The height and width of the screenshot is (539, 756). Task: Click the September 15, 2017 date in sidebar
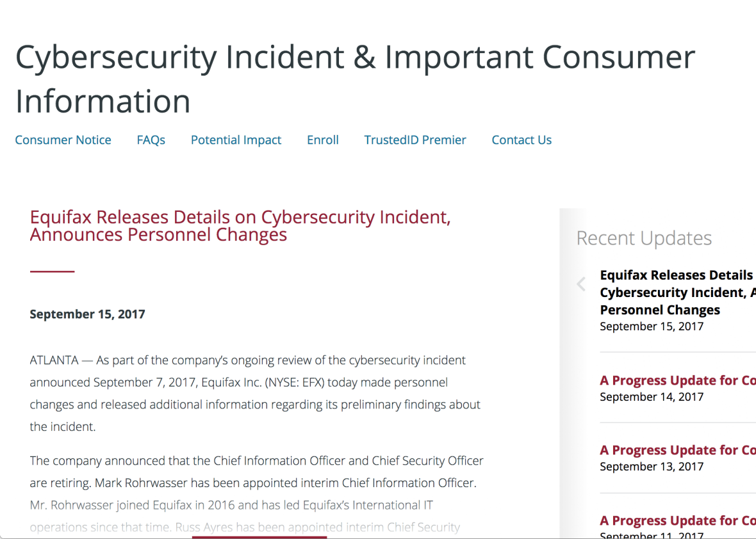pos(652,326)
